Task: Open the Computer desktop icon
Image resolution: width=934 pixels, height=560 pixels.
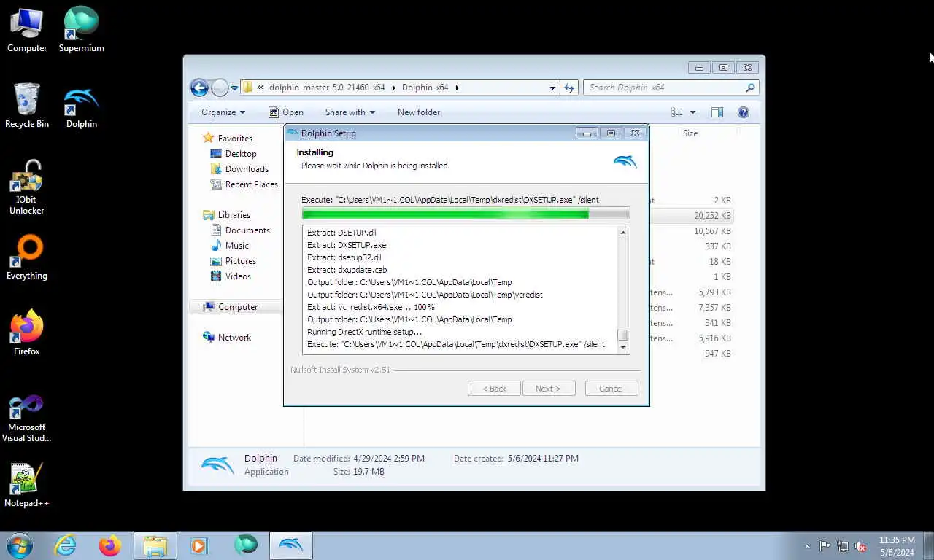Action: [27, 31]
